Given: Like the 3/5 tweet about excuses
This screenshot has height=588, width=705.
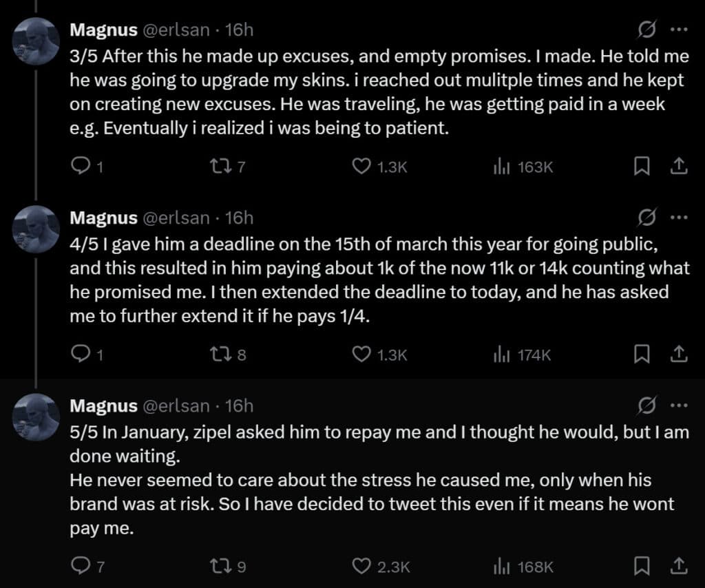Looking at the screenshot, I should [362, 166].
